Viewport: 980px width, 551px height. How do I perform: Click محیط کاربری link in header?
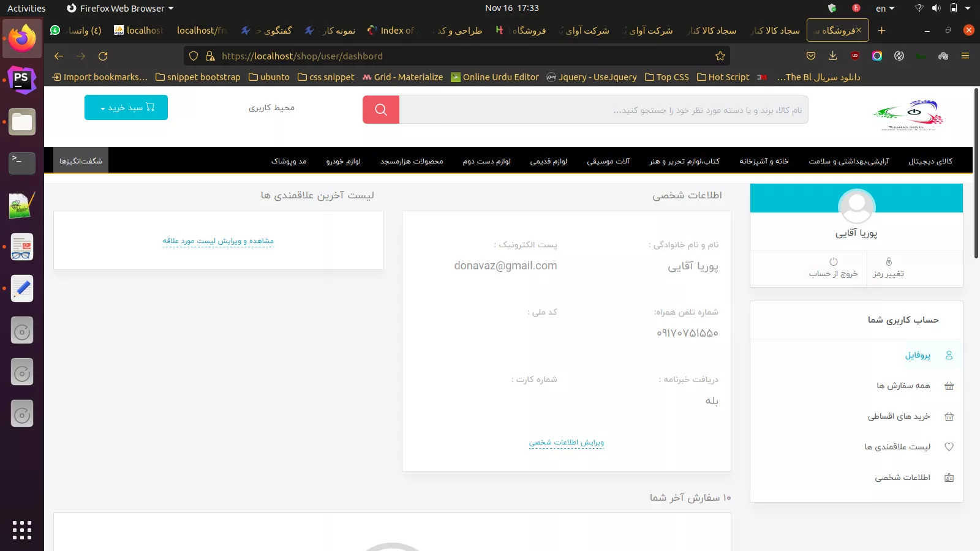coord(271,108)
